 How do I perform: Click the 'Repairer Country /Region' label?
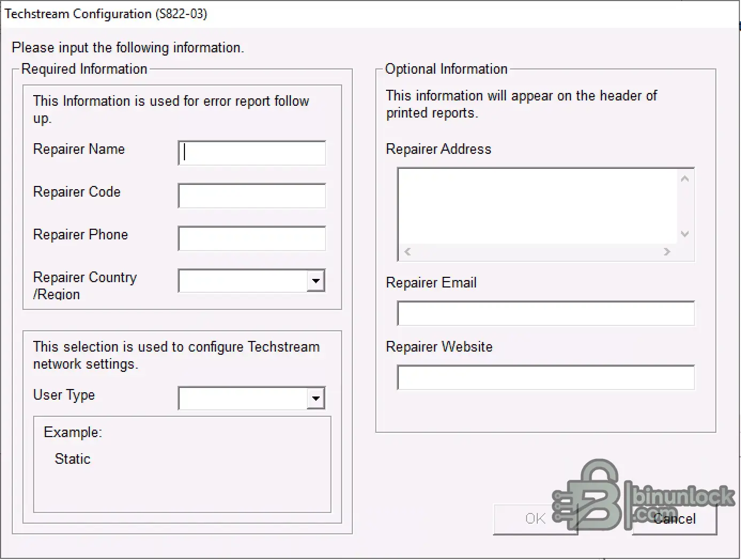85,285
